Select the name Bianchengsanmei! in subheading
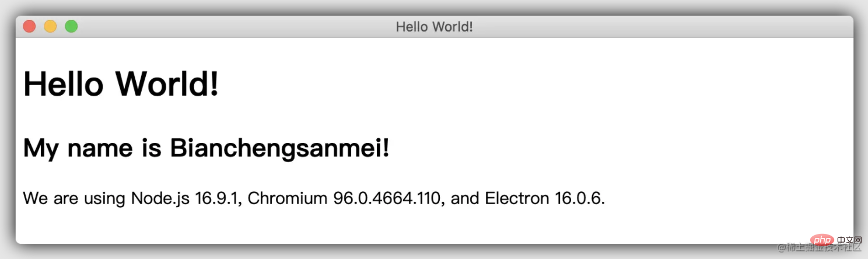This screenshot has width=868, height=259. (279, 149)
